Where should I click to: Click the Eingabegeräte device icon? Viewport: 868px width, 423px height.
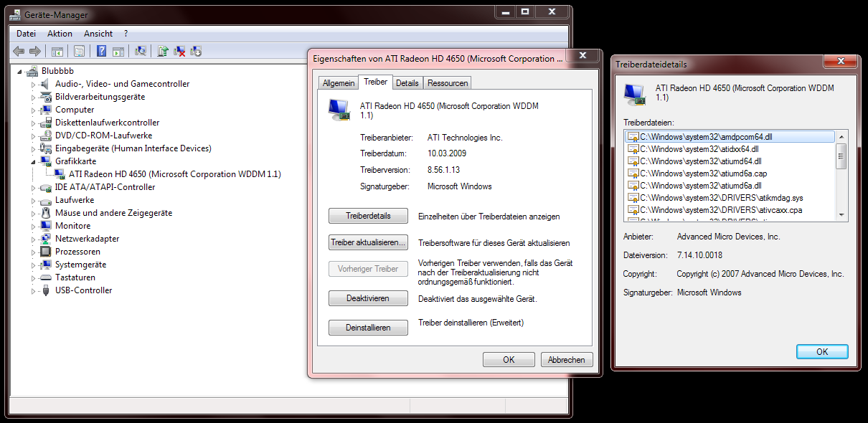[x=46, y=148]
